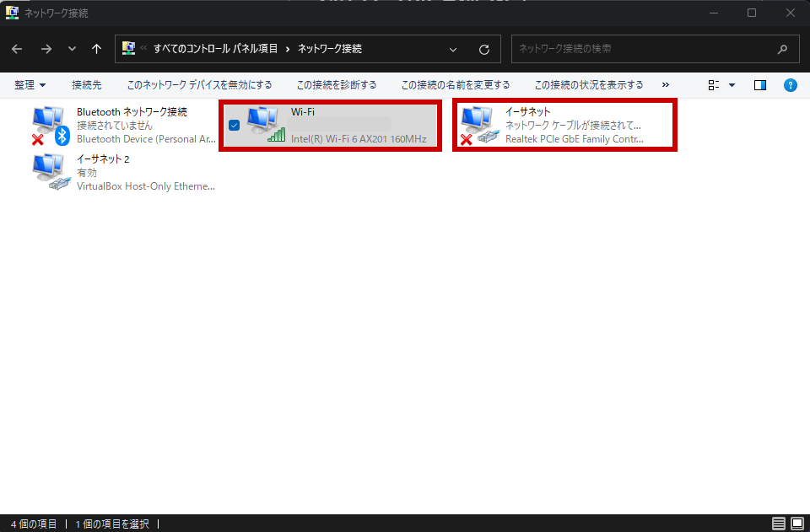Click 接続先 in the toolbar
Screen dimensions: 810x532
[87, 85]
